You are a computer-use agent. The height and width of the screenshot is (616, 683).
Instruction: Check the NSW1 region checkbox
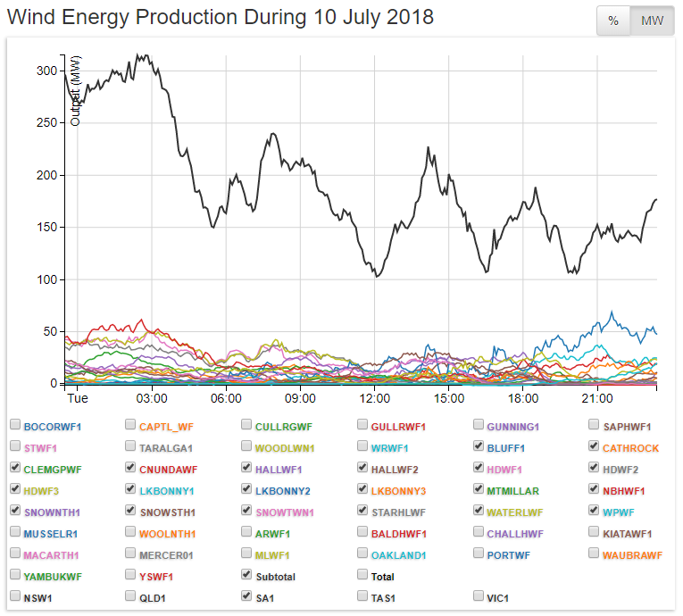[15, 596]
